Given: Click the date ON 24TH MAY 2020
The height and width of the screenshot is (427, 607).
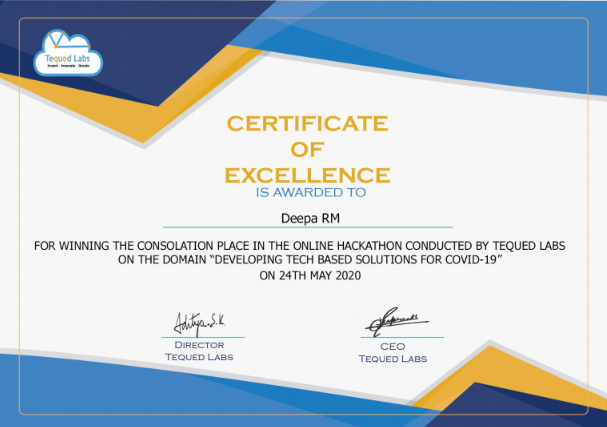Looking at the screenshot, I should (x=310, y=276).
